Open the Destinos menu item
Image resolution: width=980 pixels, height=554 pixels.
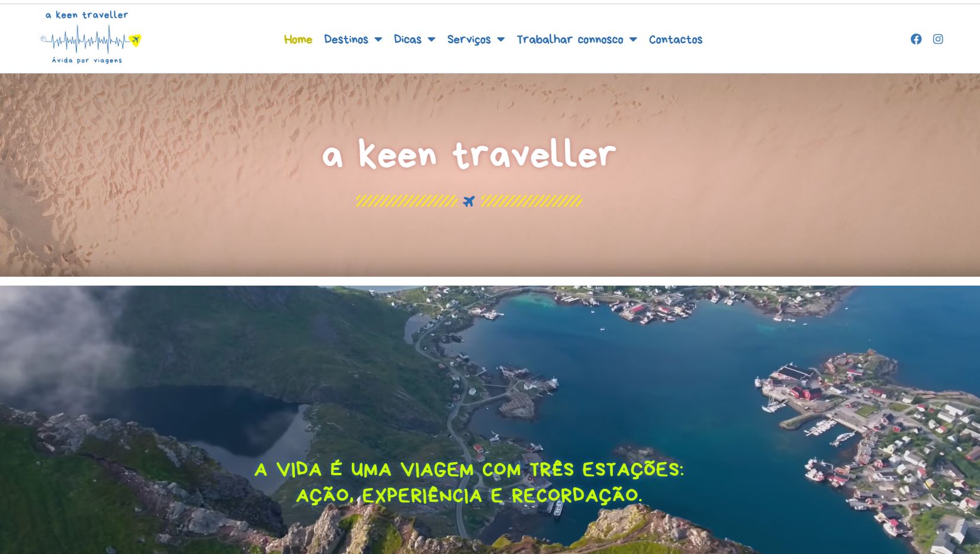pos(346,40)
